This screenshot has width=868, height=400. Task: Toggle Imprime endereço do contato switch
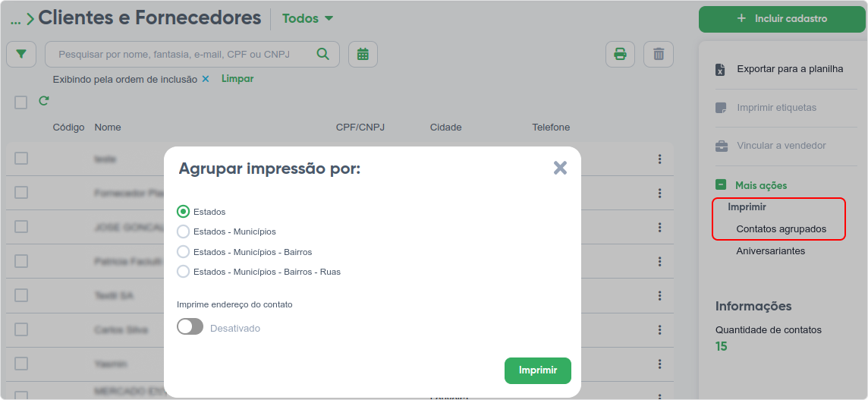click(190, 327)
